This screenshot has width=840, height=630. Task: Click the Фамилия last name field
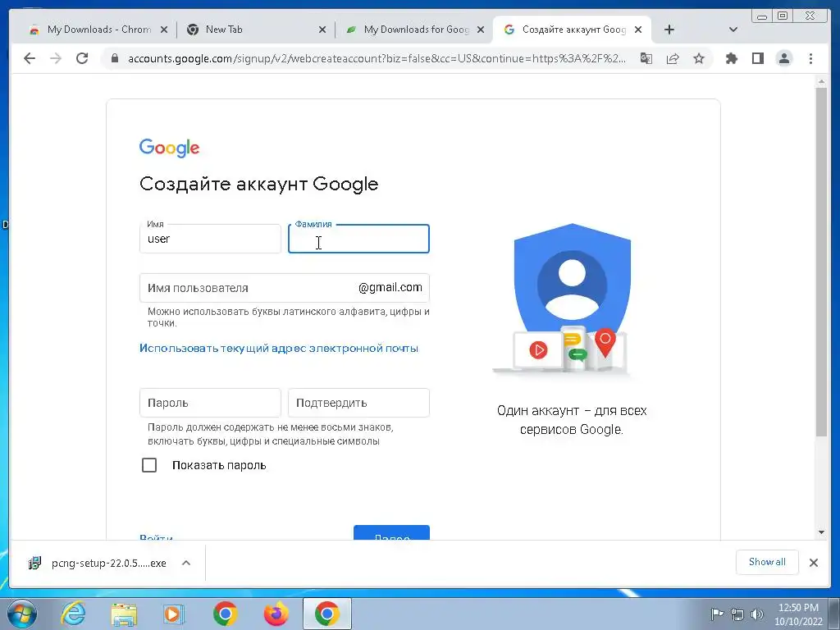click(x=358, y=239)
